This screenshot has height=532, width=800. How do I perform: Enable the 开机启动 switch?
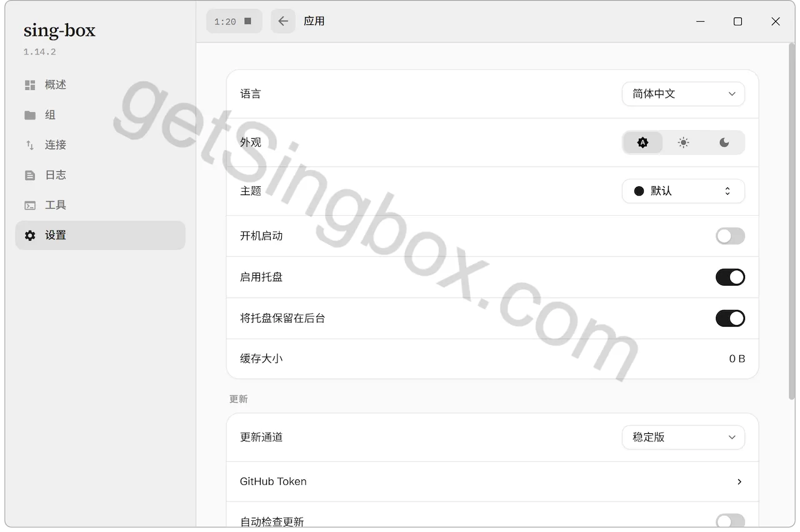pos(730,236)
